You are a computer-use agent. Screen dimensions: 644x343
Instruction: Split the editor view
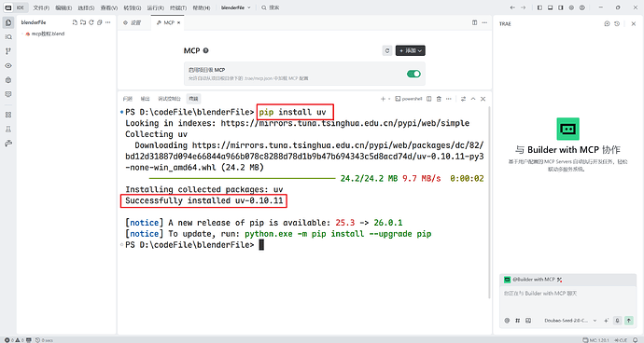475,22
